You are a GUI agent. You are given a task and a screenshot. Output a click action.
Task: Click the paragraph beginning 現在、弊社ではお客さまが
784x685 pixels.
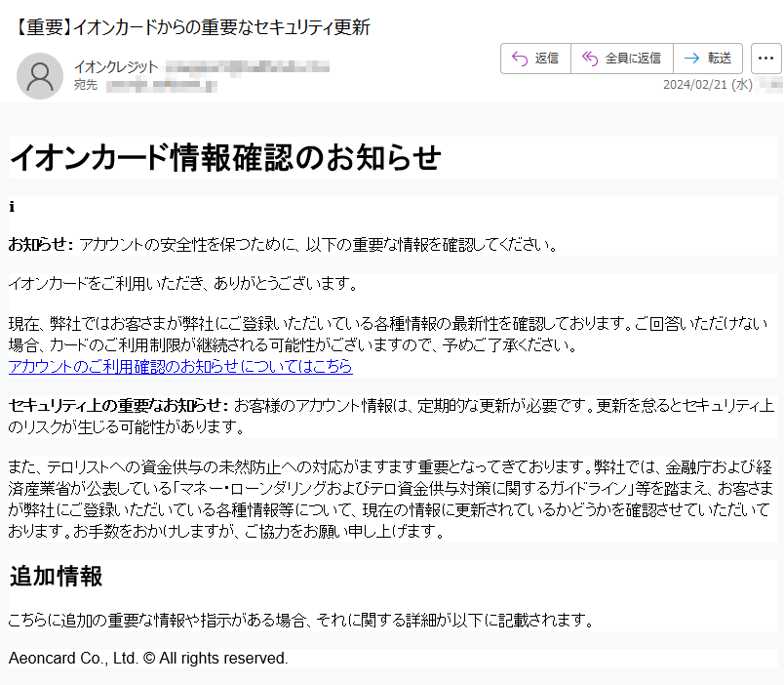(x=388, y=335)
